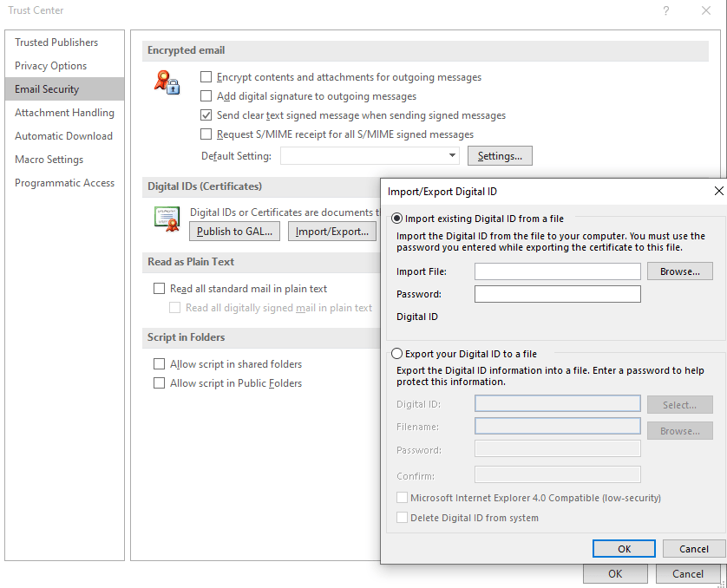
Task: Click the encrypted email ribbon lock icon
Action: point(166,82)
